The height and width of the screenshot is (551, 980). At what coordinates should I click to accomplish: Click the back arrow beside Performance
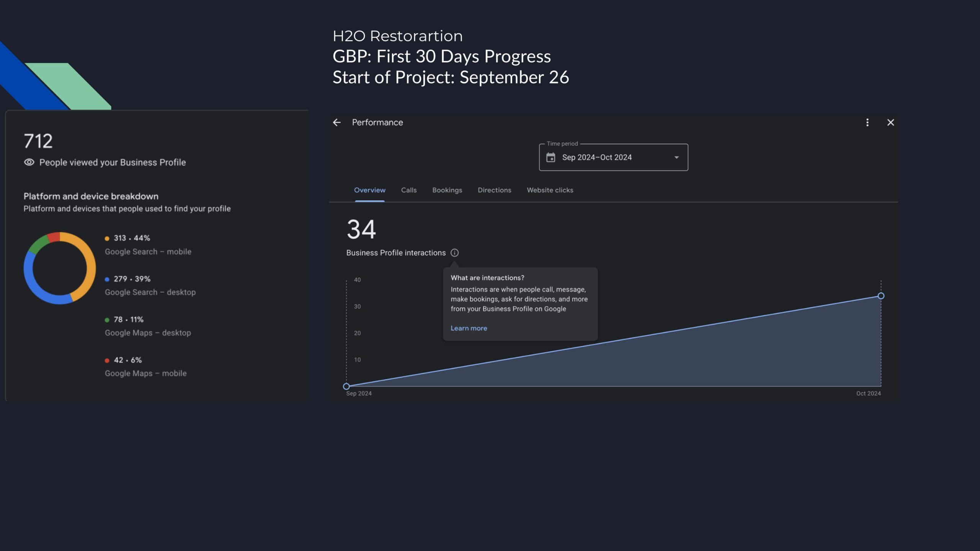pos(336,122)
